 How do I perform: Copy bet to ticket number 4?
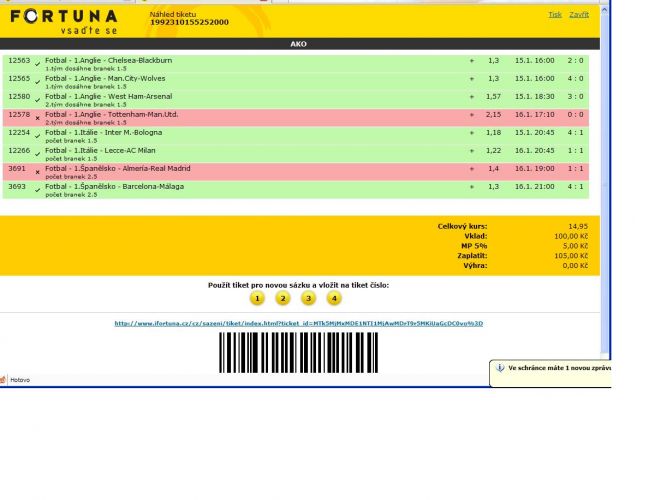pos(334,298)
